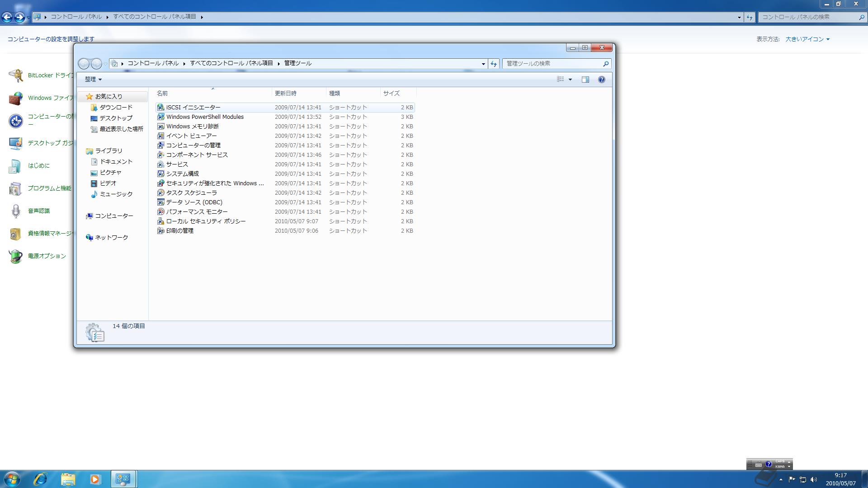This screenshot has height=488, width=868.
Task: Select the Windows メモリ診断 shortcut icon
Action: pos(160,127)
